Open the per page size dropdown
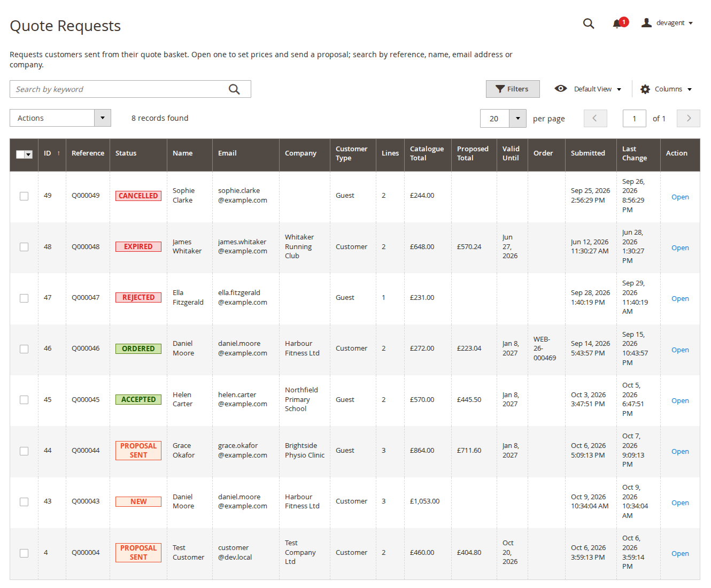711x588 pixels. pos(517,118)
